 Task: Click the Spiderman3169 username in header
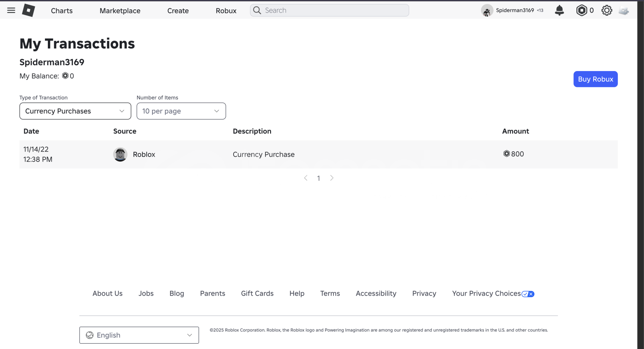pyautogui.click(x=515, y=10)
